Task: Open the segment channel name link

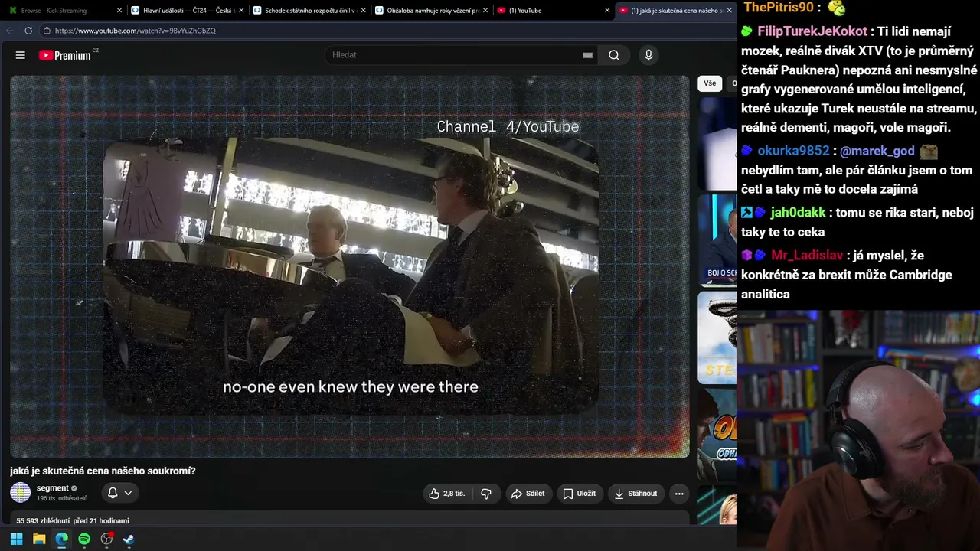Action: coord(53,488)
